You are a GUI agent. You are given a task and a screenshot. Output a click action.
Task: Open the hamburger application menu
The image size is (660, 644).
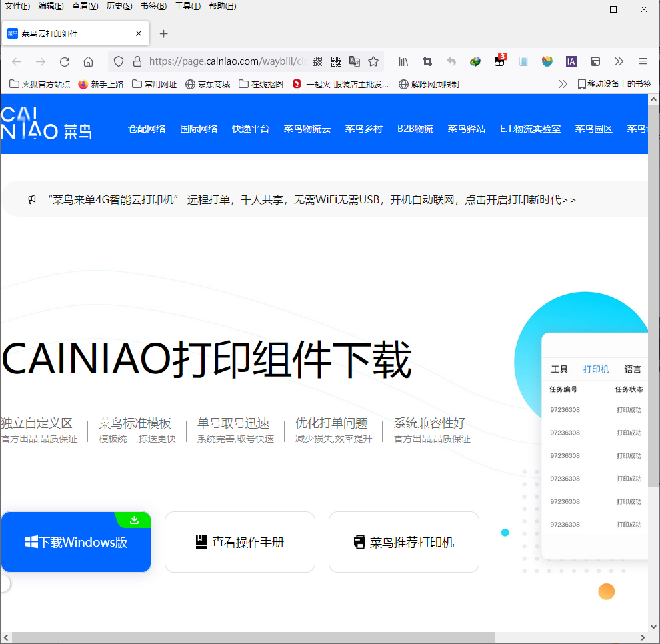click(643, 62)
